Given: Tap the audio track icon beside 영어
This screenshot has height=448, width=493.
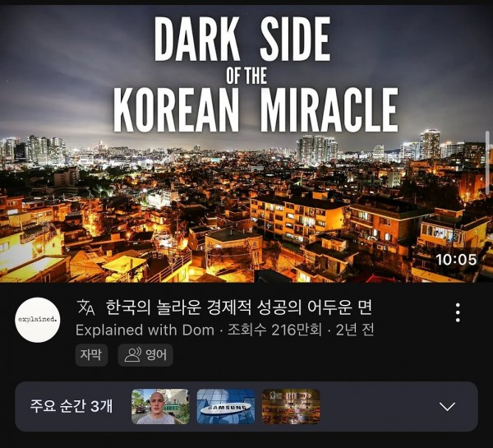Looking at the screenshot, I should tap(132, 354).
